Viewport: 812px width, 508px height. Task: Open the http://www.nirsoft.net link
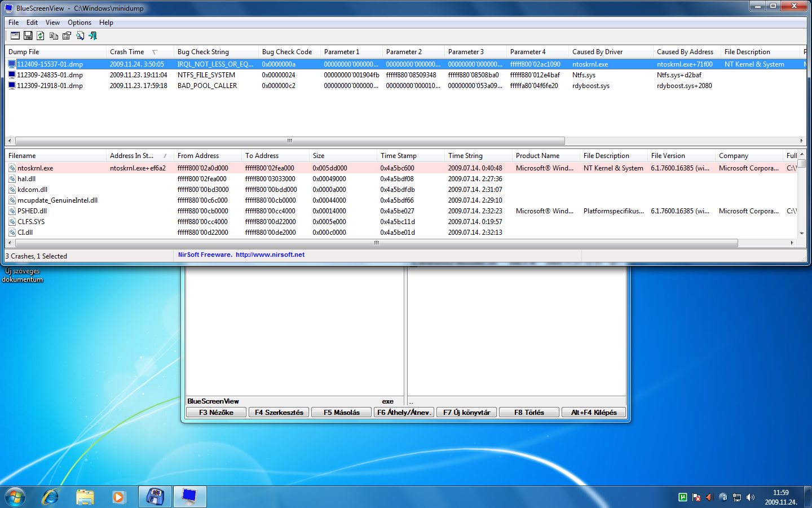[x=270, y=255]
